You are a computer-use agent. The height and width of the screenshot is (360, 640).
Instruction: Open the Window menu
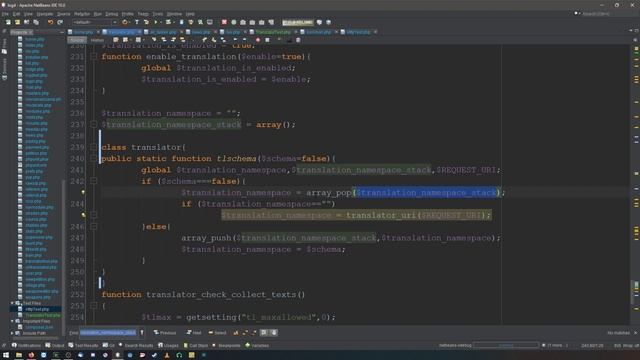click(x=174, y=14)
